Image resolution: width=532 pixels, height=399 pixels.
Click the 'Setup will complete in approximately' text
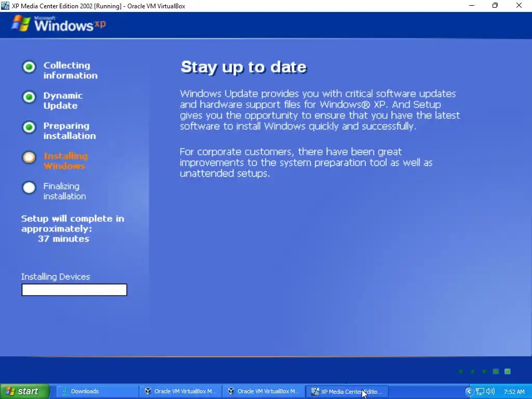73,223
